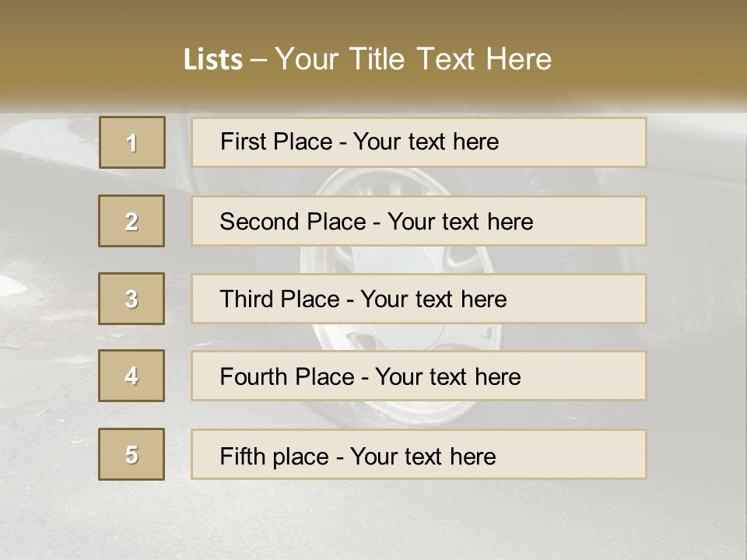Click 'Your Title Text Here' in the header
This screenshot has width=747, height=560.
pos(413,59)
